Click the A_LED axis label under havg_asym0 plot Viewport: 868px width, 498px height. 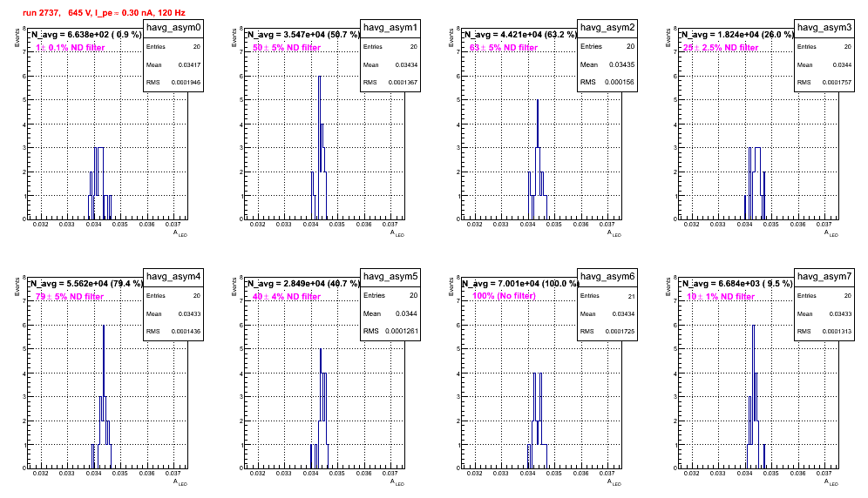[180, 233]
